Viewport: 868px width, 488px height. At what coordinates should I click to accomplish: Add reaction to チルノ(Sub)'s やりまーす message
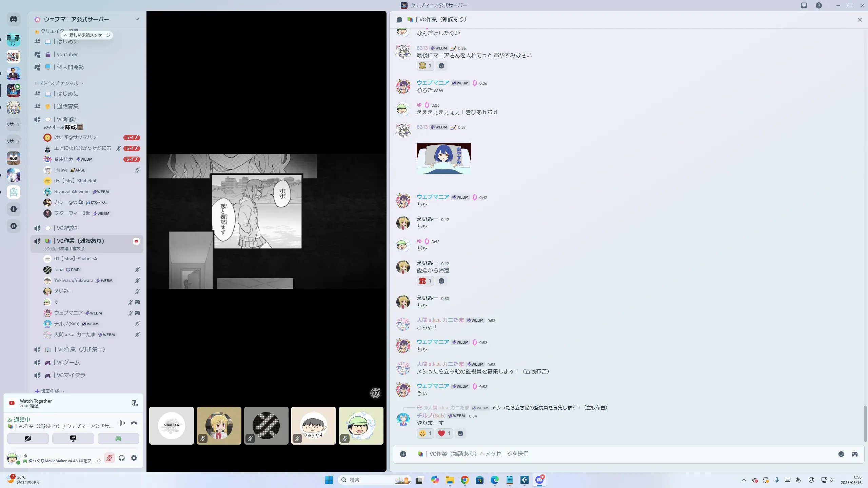coord(460,433)
